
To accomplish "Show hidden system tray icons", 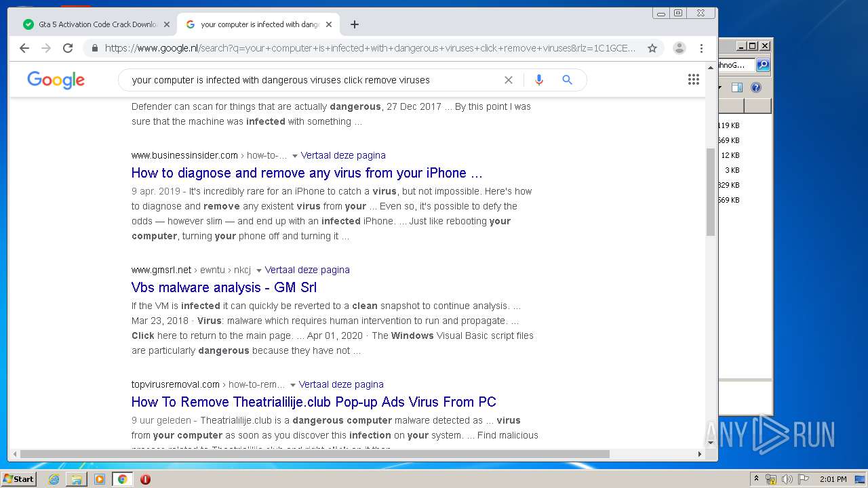I will click(x=756, y=479).
